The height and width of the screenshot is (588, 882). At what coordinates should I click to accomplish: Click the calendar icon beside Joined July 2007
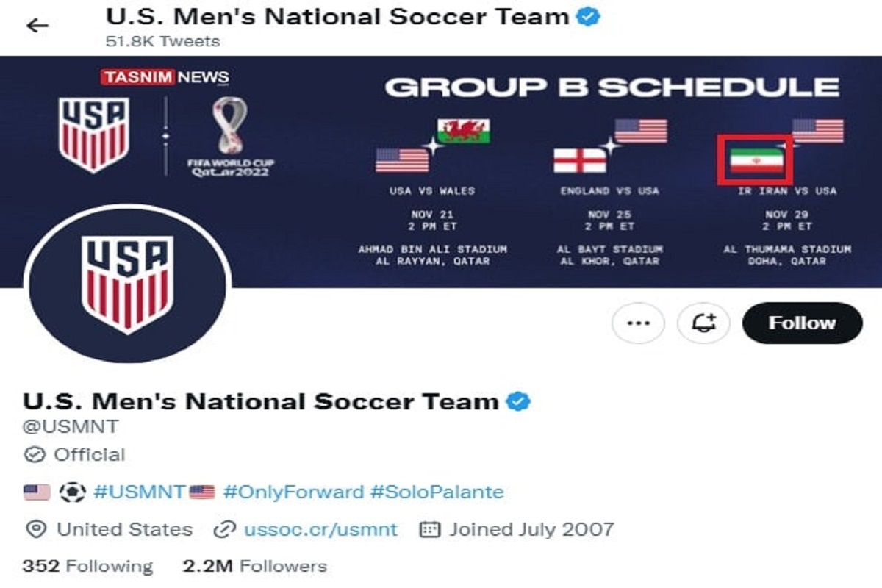tap(429, 529)
